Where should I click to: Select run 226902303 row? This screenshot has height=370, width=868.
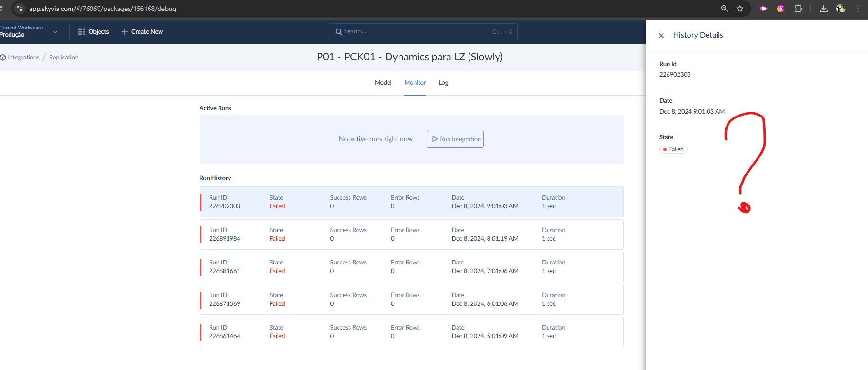411,202
